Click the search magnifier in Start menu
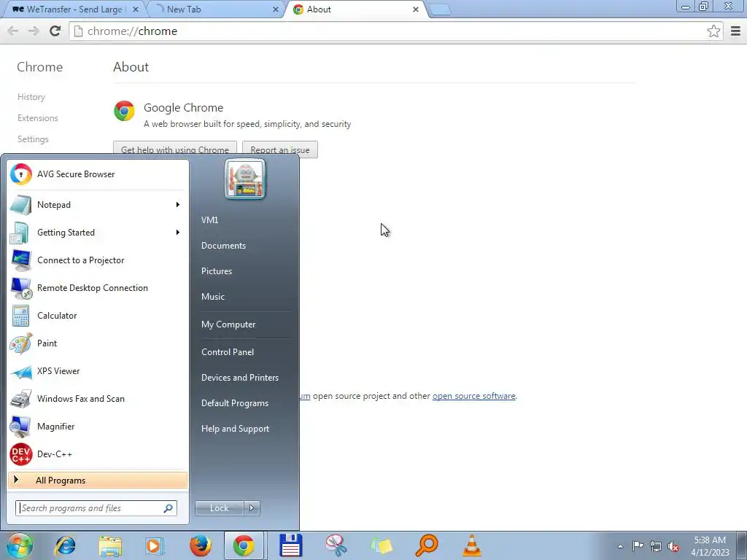 (169, 508)
